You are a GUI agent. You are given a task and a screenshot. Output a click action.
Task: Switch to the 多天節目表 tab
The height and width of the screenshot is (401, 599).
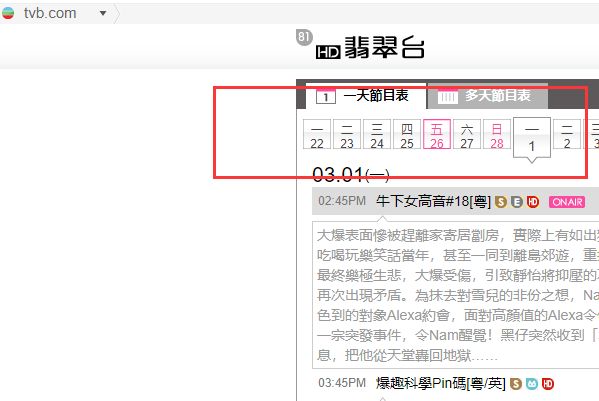488,95
